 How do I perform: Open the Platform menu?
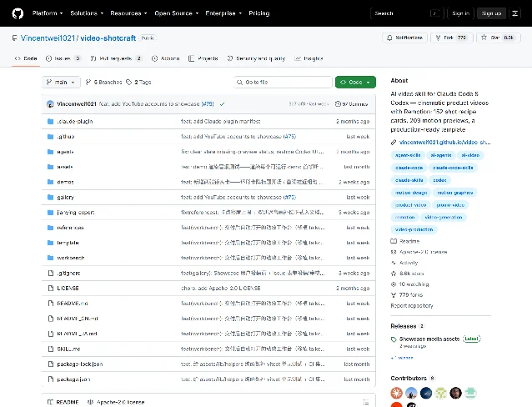(48, 13)
